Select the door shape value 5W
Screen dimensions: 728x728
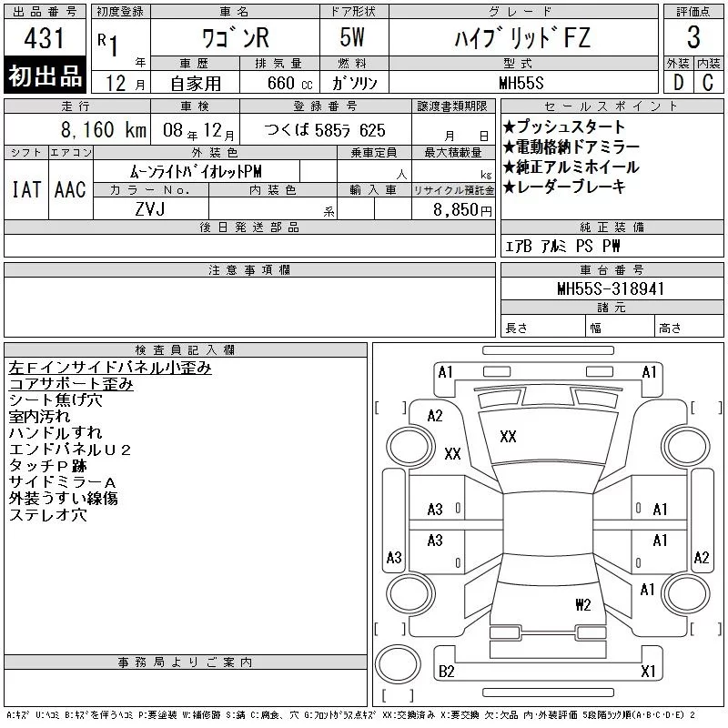point(352,37)
